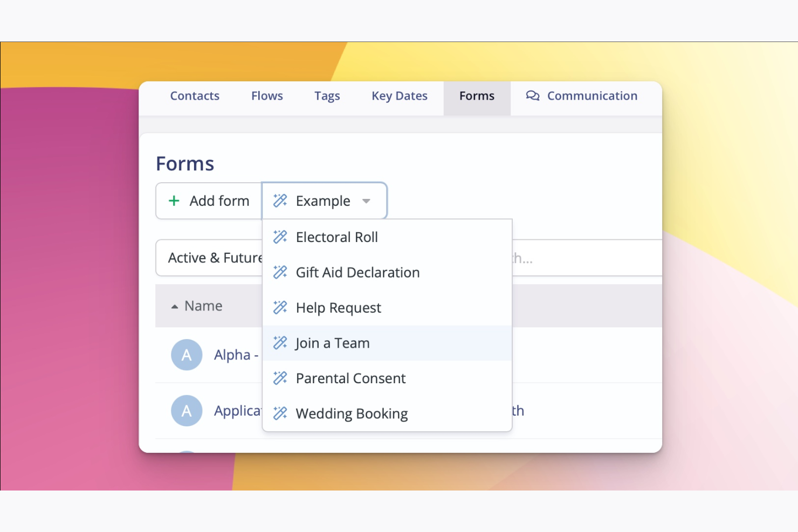Select the Help Request example form
This screenshot has width=798, height=532.
click(387, 308)
